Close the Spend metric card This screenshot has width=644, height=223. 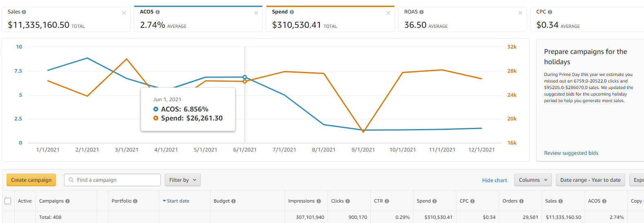(x=388, y=13)
